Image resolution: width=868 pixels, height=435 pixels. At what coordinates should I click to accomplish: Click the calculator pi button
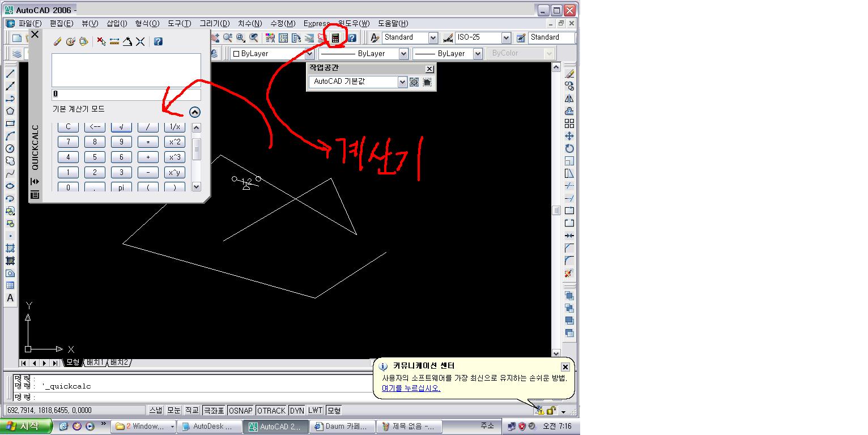(x=121, y=187)
